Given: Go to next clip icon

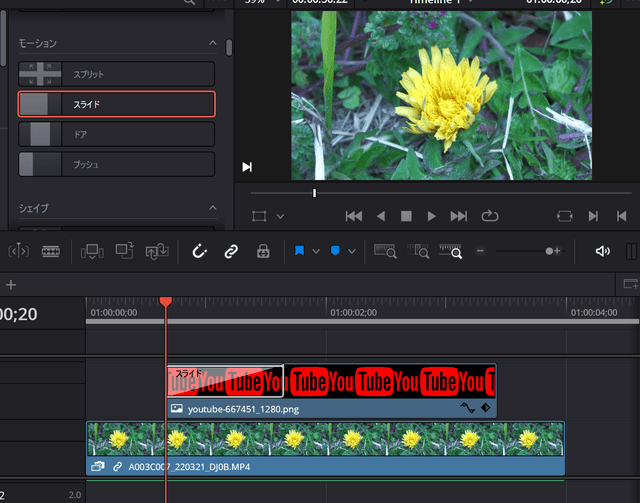Looking at the screenshot, I should click(x=593, y=216).
